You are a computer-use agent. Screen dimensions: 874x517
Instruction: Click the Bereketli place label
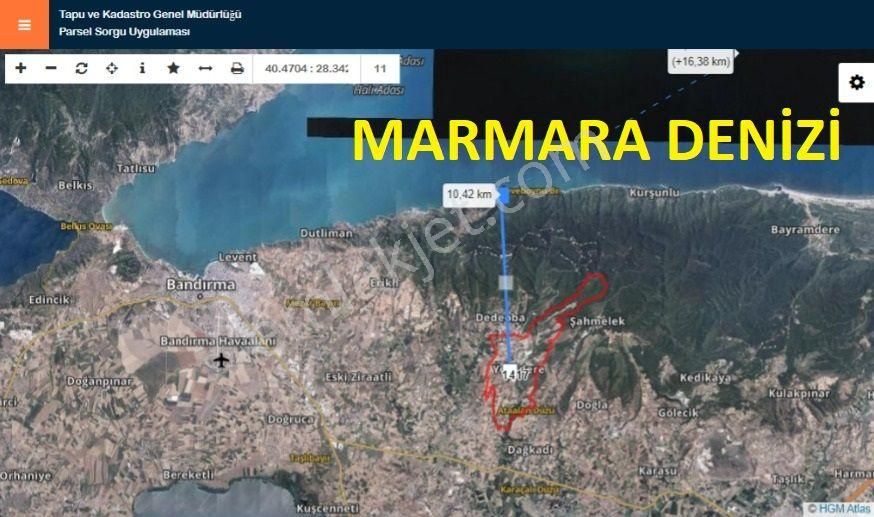(188, 475)
